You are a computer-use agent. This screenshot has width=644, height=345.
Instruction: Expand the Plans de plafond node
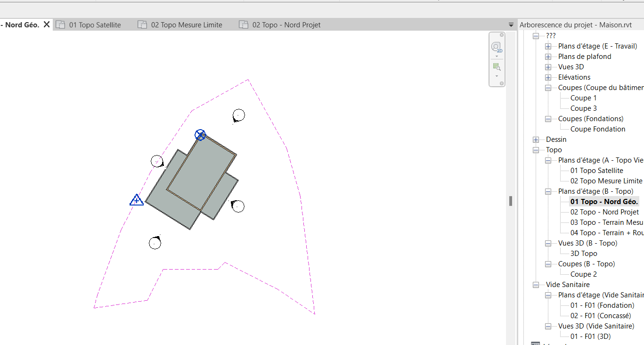pyautogui.click(x=548, y=57)
